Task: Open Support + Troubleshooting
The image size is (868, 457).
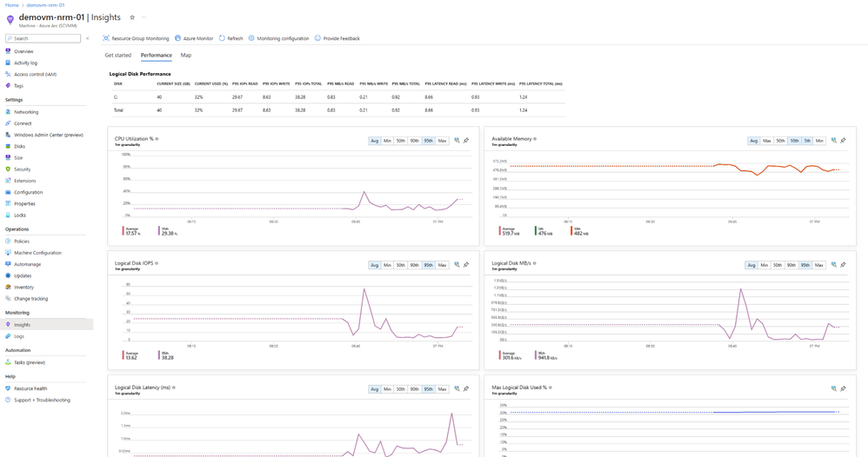Action: (x=42, y=400)
